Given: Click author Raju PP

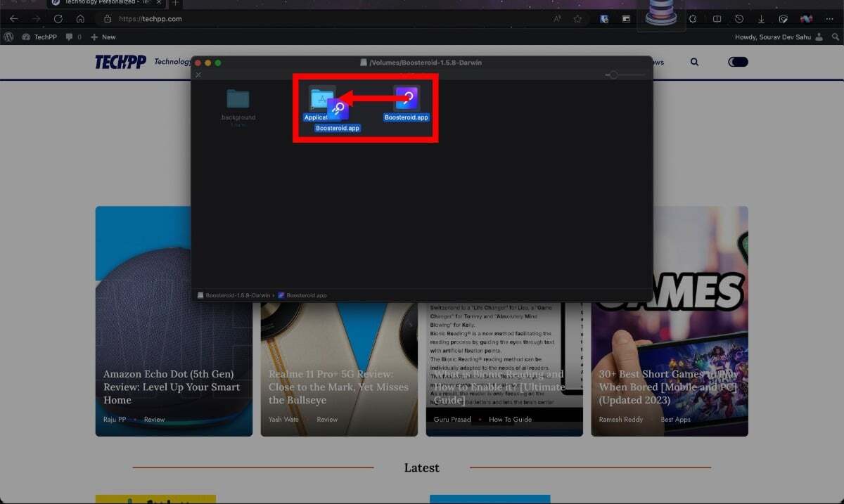Looking at the screenshot, I should coord(115,420).
